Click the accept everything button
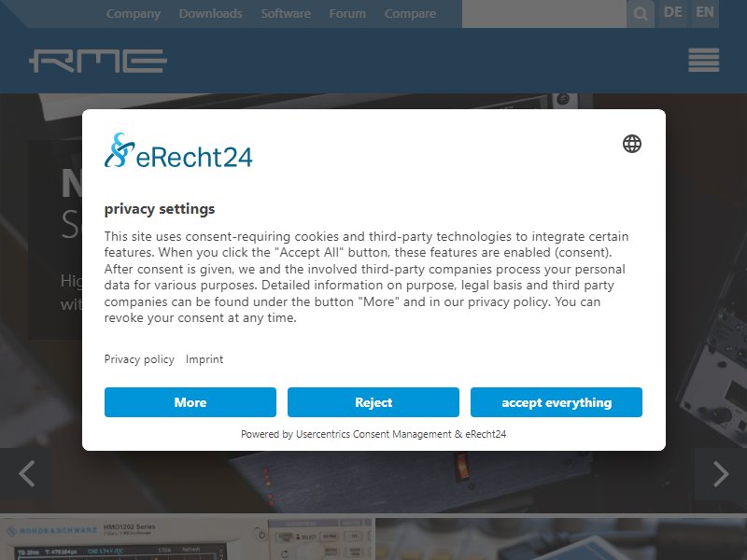The width and height of the screenshot is (747, 560). (x=557, y=402)
